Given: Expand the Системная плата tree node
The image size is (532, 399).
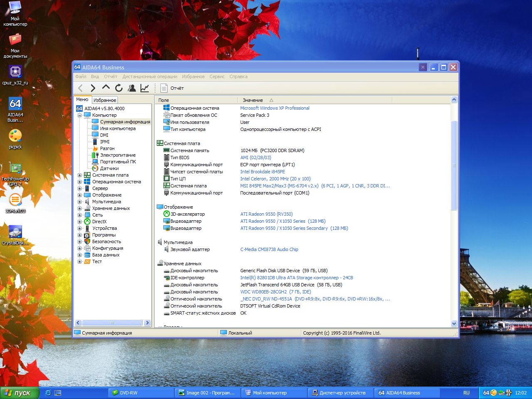Looking at the screenshot, I should click(79, 175).
